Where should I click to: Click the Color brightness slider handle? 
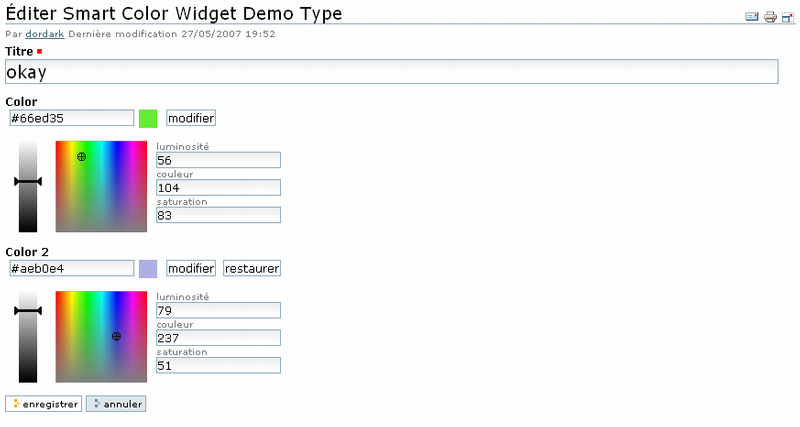click(28, 182)
